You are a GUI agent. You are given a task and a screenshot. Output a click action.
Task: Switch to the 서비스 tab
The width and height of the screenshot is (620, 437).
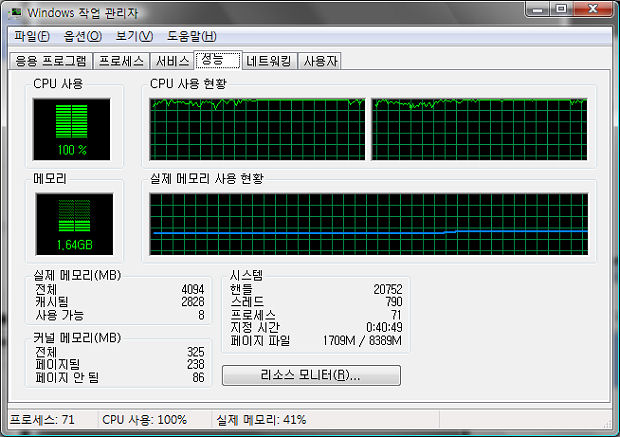pyautogui.click(x=172, y=61)
